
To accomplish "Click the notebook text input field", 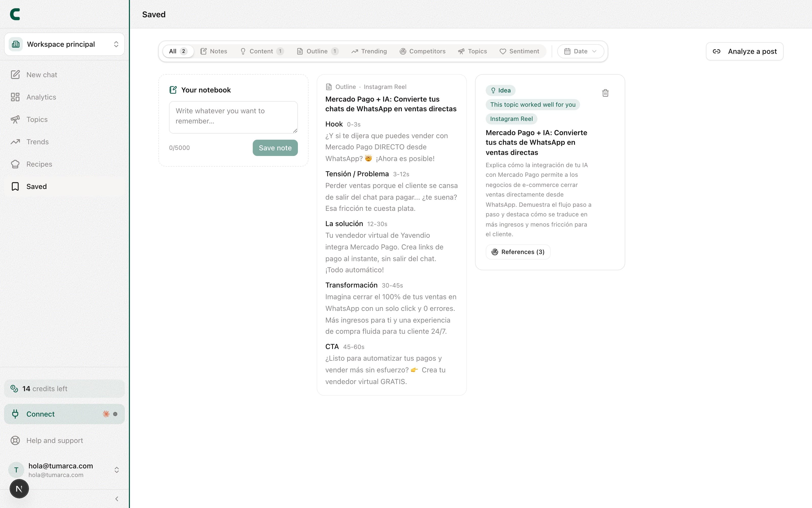I will [233, 117].
